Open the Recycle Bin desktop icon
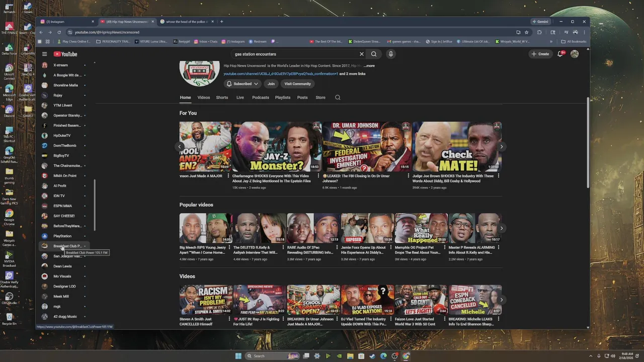The image size is (644, 362). 9,318
